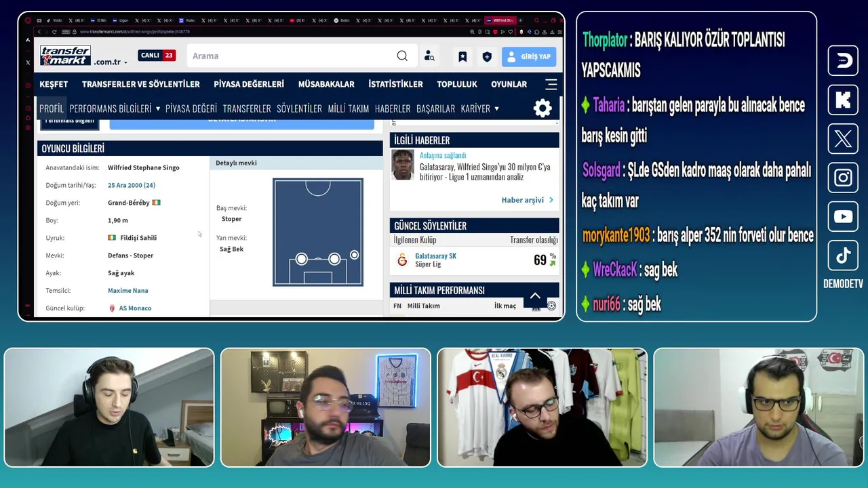Expand PERFORMANS BİLGİLERİ dropdown
Screen dimensions: 868x488
(157, 108)
